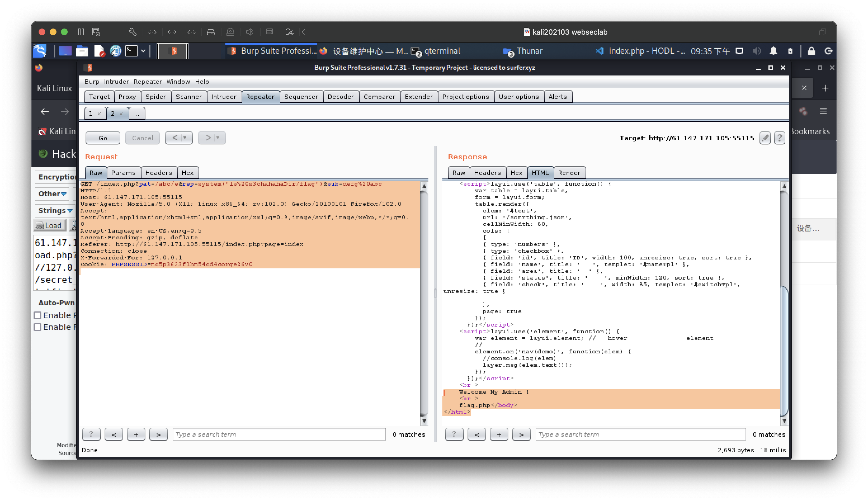Open Repeater help question mark icon next to target
Image resolution: width=868 pixels, height=501 pixels.
779,138
